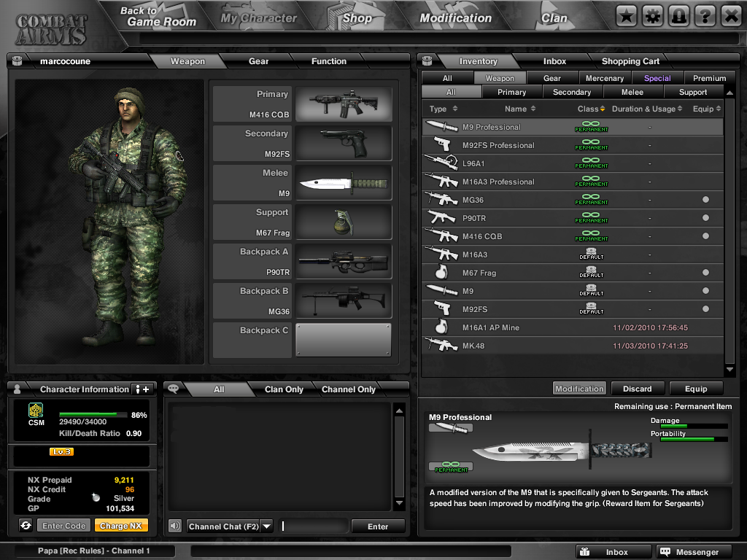747x560 pixels.
Task: Click the M416 CQB rifle in Primary slot
Action: (344, 104)
